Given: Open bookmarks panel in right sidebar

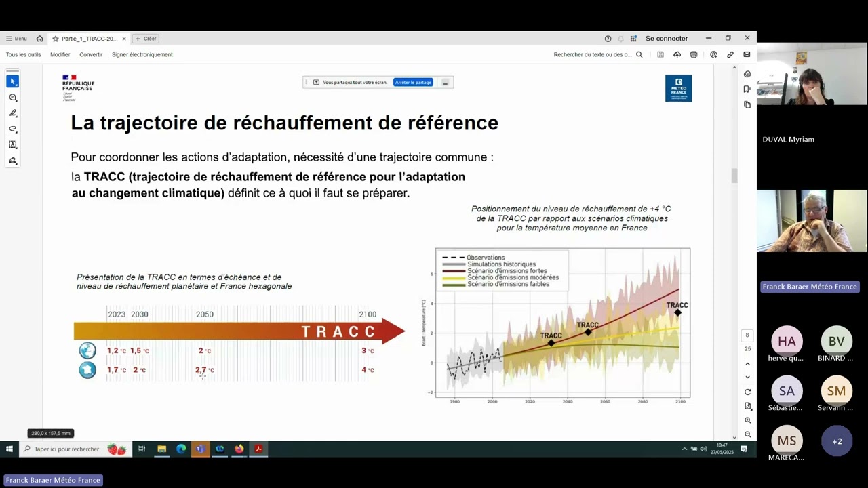Looking at the screenshot, I should [x=747, y=89].
